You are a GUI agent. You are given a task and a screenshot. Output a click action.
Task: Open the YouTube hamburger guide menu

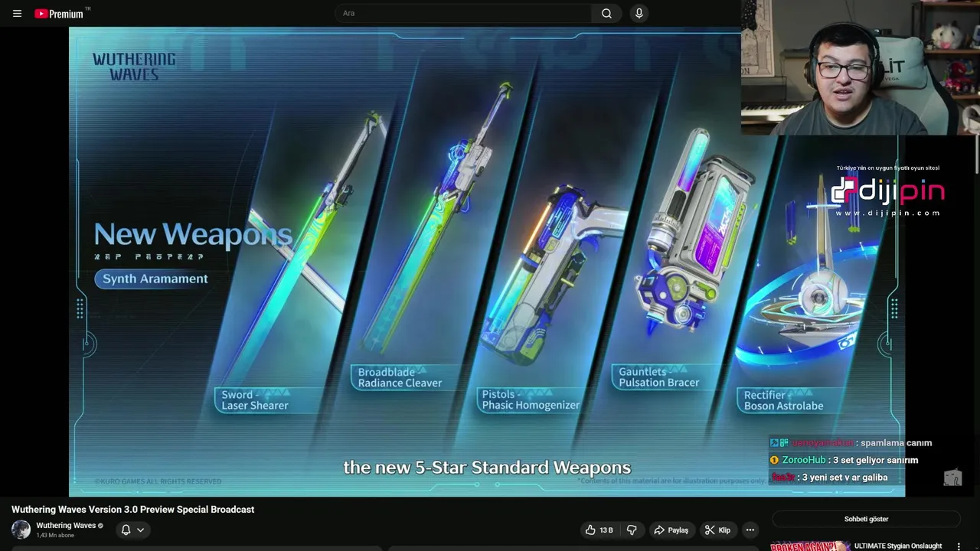17,13
